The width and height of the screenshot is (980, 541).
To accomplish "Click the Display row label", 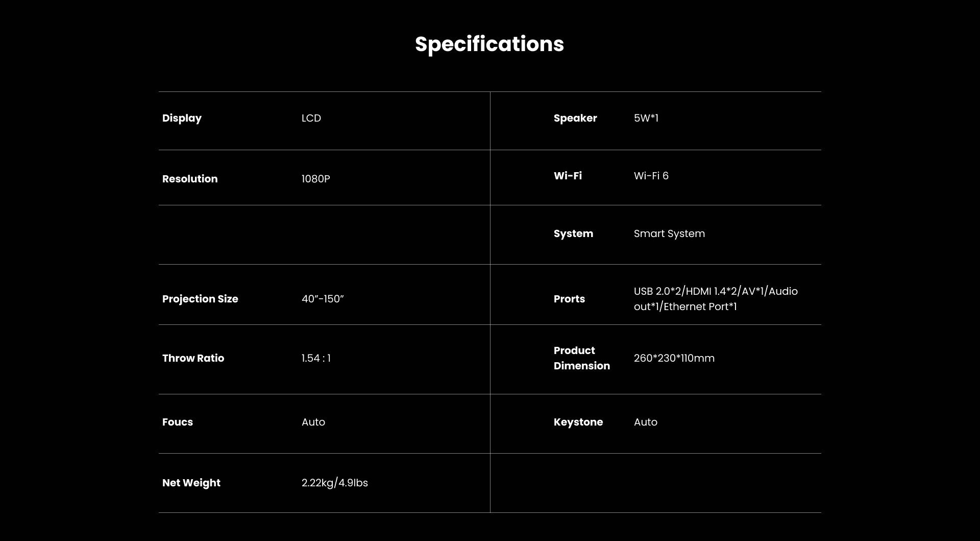I will [182, 118].
